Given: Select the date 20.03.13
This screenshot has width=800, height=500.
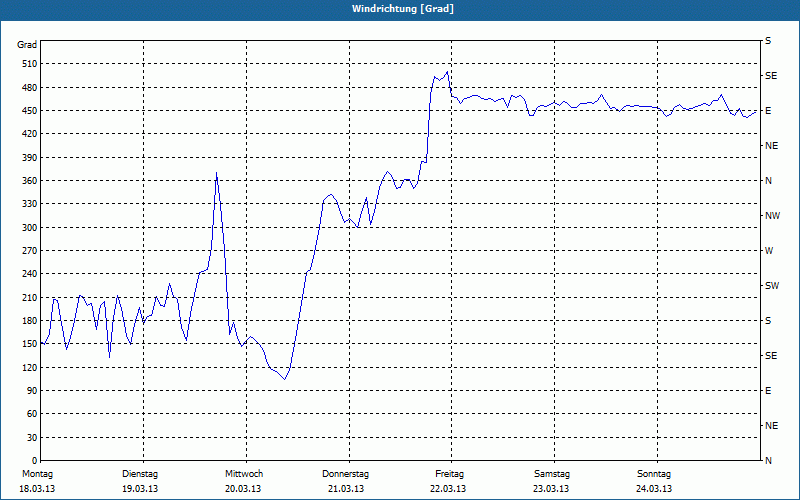Looking at the screenshot, I should click(x=243, y=489).
